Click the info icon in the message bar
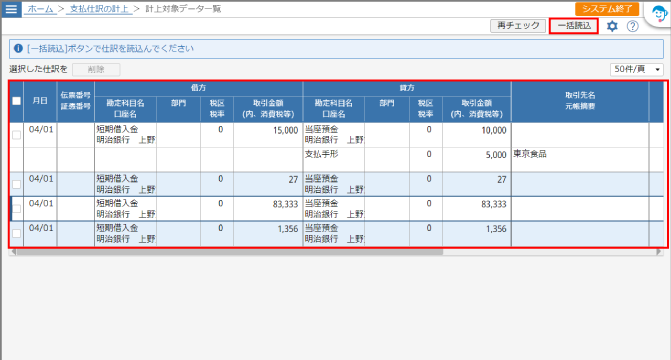 pos(18,48)
